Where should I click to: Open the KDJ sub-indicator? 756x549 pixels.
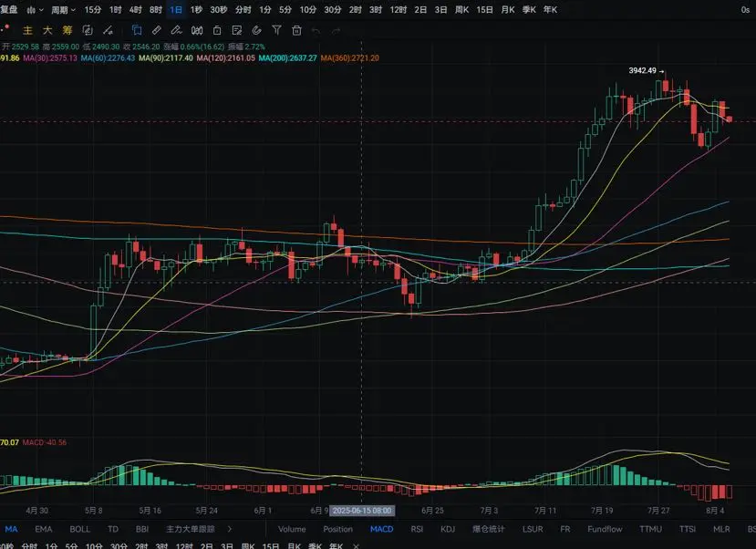[x=448, y=529]
